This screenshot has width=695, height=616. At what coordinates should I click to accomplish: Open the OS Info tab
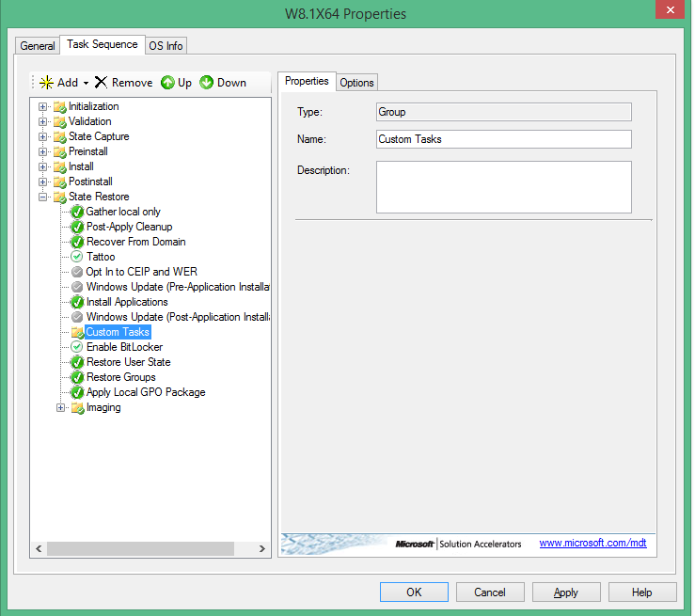166,45
